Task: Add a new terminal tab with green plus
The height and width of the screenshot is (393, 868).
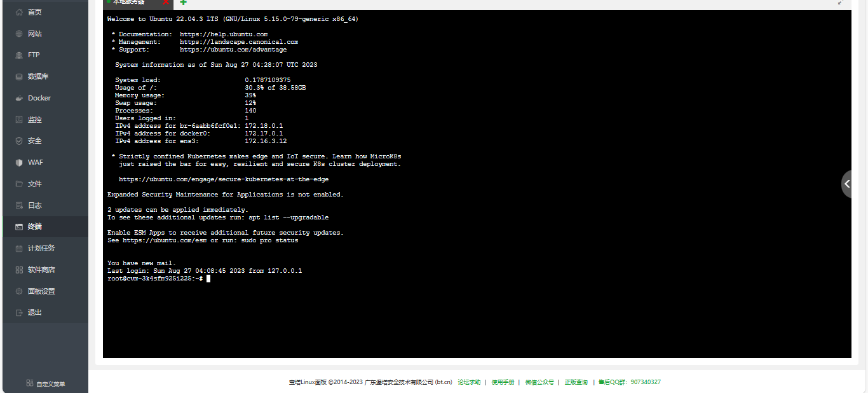Action: pyautogui.click(x=184, y=3)
